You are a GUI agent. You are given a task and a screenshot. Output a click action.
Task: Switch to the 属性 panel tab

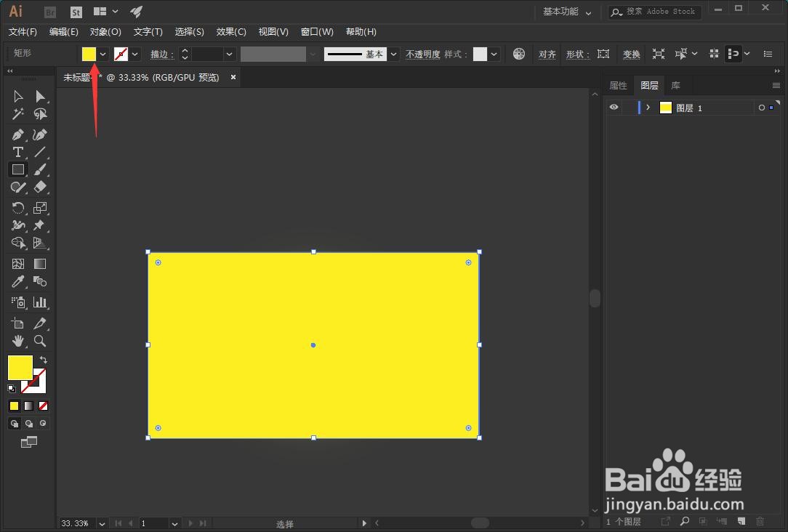[618, 86]
